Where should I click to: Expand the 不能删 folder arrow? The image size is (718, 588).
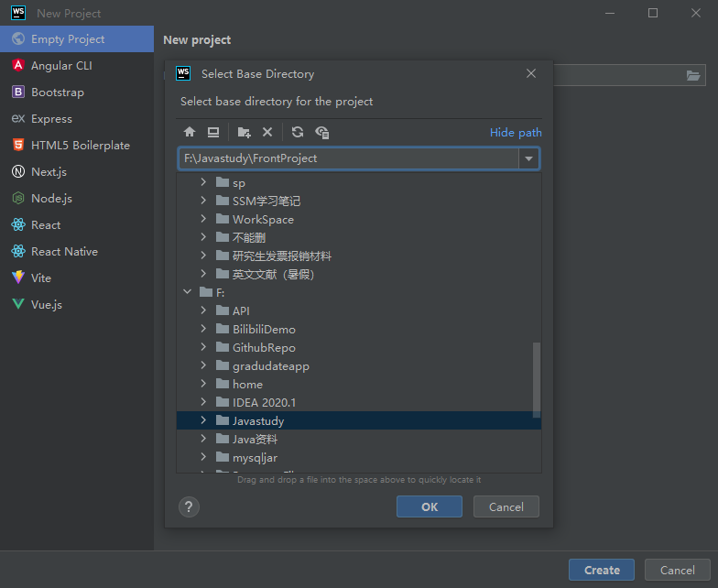tap(203, 237)
